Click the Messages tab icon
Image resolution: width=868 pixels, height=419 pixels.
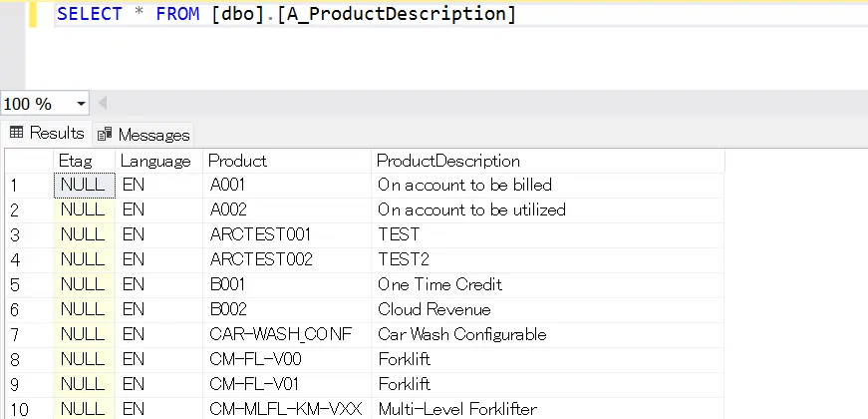click(x=105, y=134)
